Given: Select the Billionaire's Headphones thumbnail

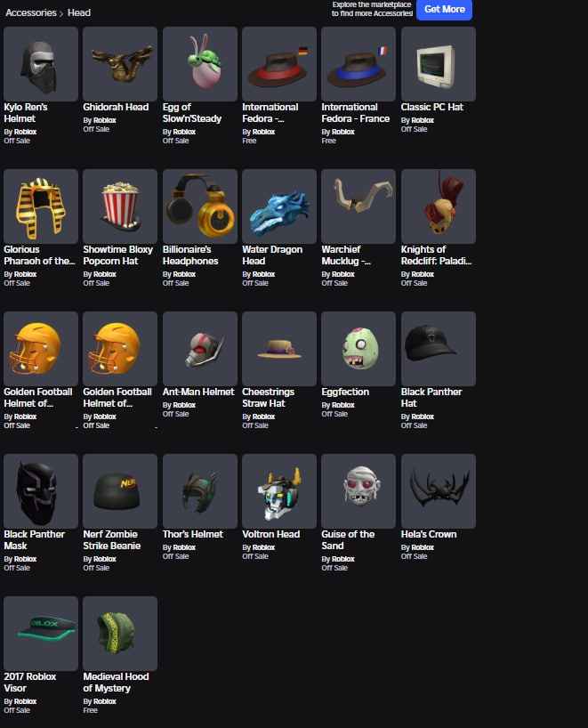Looking at the screenshot, I should pos(200,206).
